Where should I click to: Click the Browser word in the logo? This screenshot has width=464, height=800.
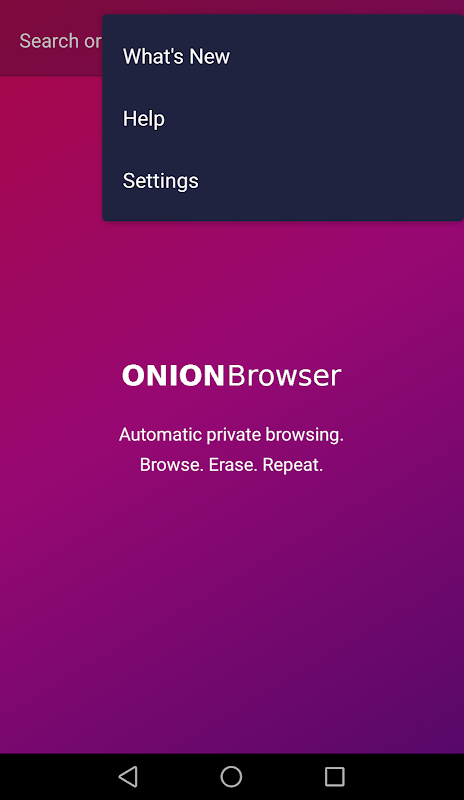point(284,376)
